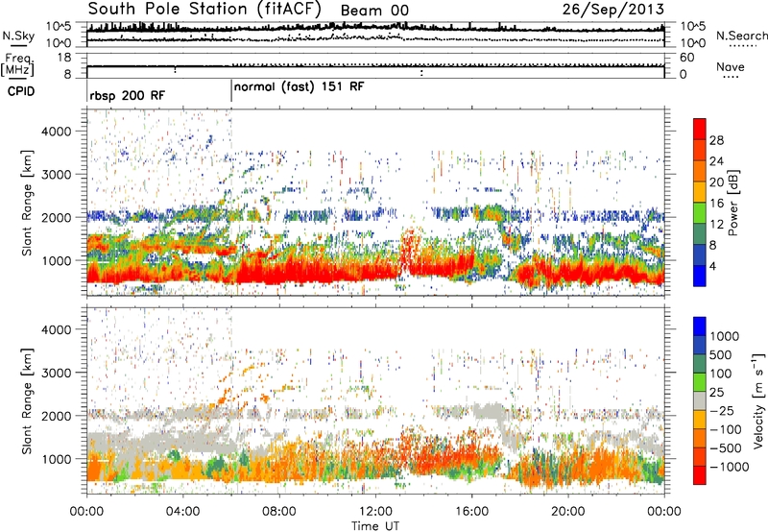The height and width of the screenshot is (532, 768).
Task: Click the 'Time UT' axis label
Action: [375, 526]
